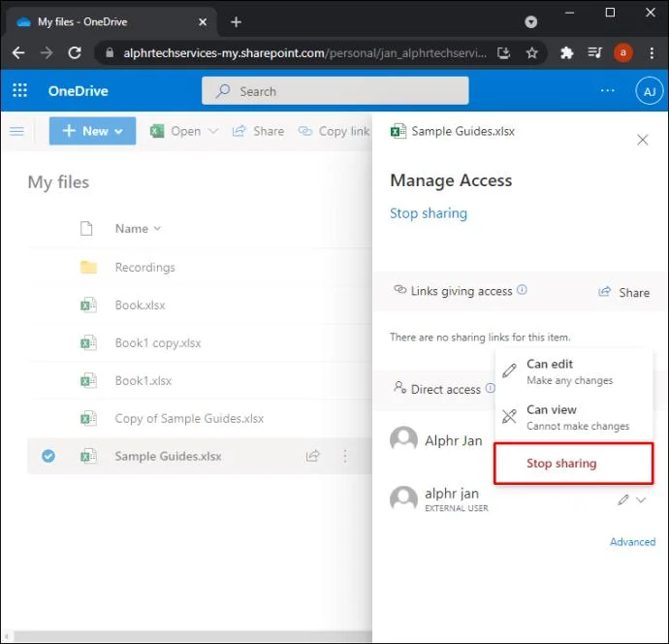Click the top Stop sharing link

coord(429,213)
